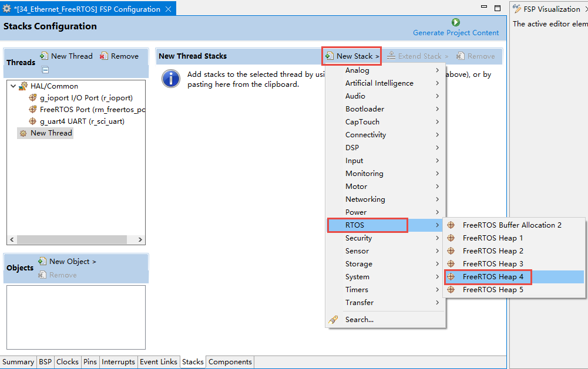Open the Transfer menu category
588x369 pixels.
tap(385, 302)
